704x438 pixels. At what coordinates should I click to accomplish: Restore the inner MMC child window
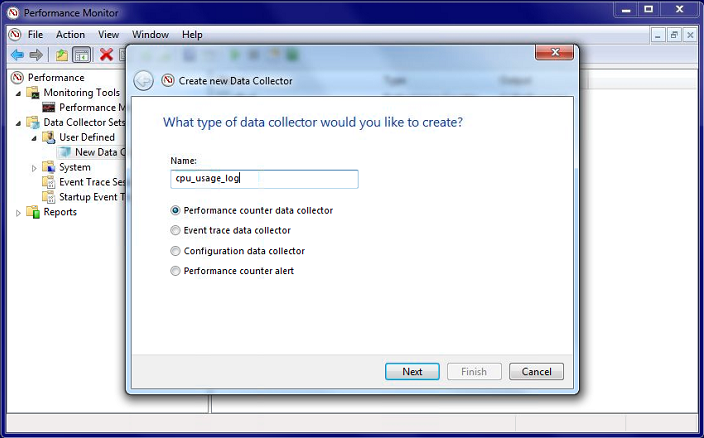pyautogui.click(x=674, y=35)
